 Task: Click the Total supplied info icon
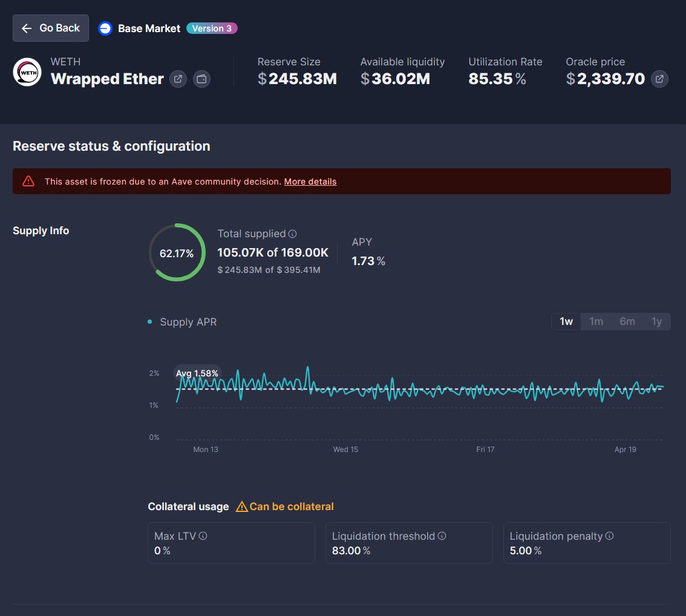click(x=293, y=234)
